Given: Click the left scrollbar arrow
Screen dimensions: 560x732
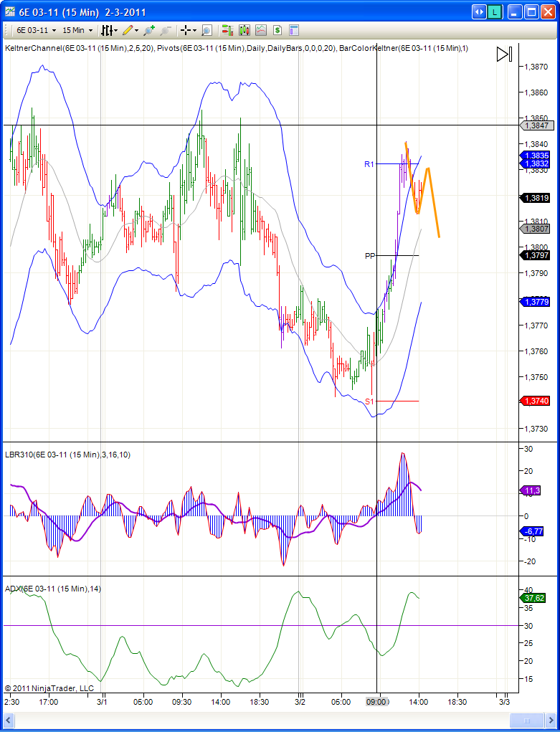Looking at the screenshot, I should (9, 720).
